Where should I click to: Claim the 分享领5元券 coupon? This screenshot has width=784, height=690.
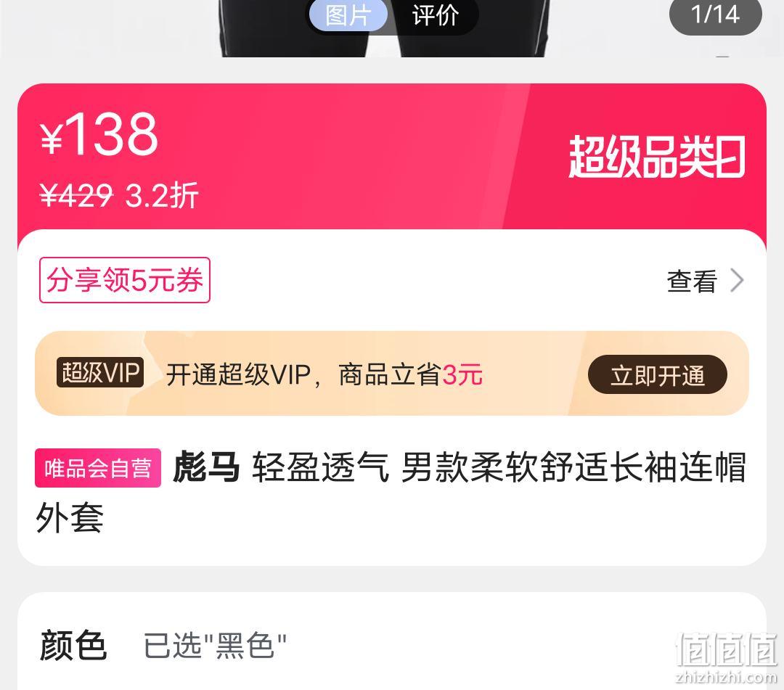pyautogui.click(x=125, y=280)
